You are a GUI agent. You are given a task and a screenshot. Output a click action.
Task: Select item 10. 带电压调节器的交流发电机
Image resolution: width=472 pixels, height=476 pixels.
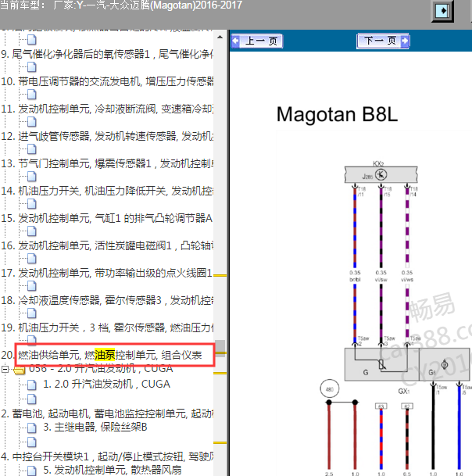(107, 81)
